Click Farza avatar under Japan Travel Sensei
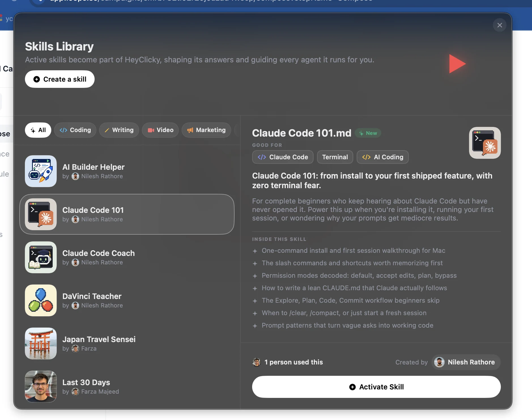The width and height of the screenshot is (532, 420). [x=75, y=349]
